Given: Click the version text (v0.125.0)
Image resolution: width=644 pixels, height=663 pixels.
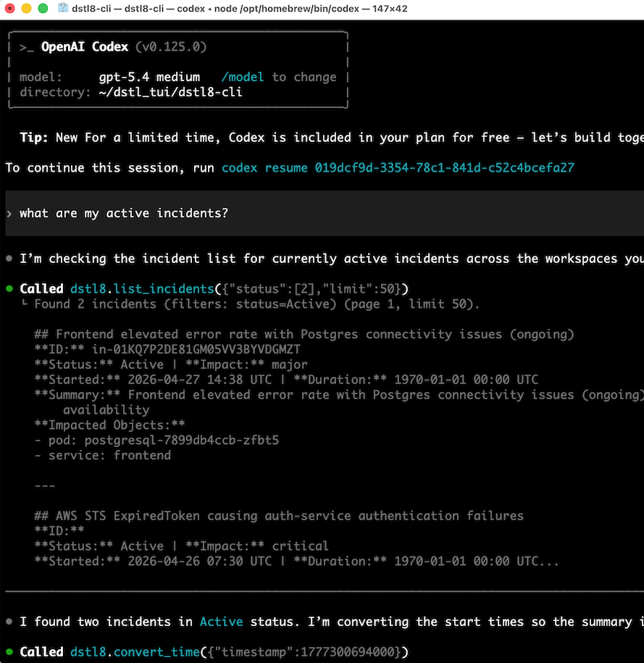Looking at the screenshot, I should click(x=171, y=46).
